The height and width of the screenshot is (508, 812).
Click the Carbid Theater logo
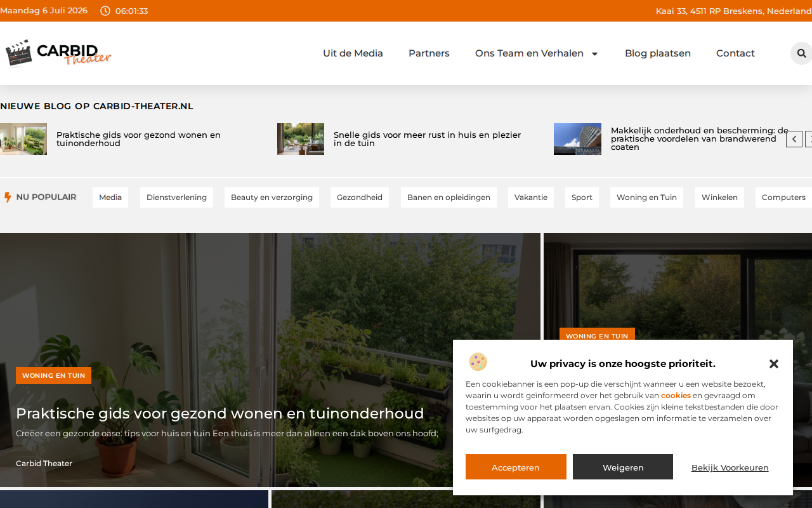click(58, 53)
